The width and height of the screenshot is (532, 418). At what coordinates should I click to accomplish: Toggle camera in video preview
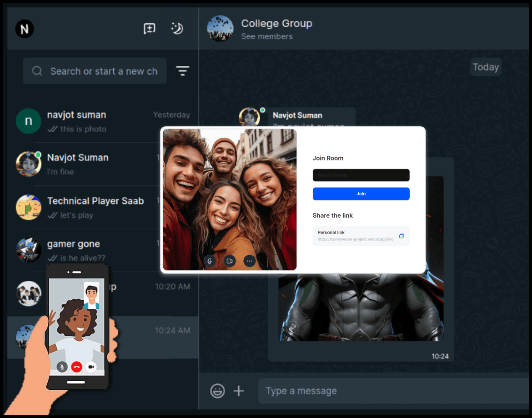point(230,261)
